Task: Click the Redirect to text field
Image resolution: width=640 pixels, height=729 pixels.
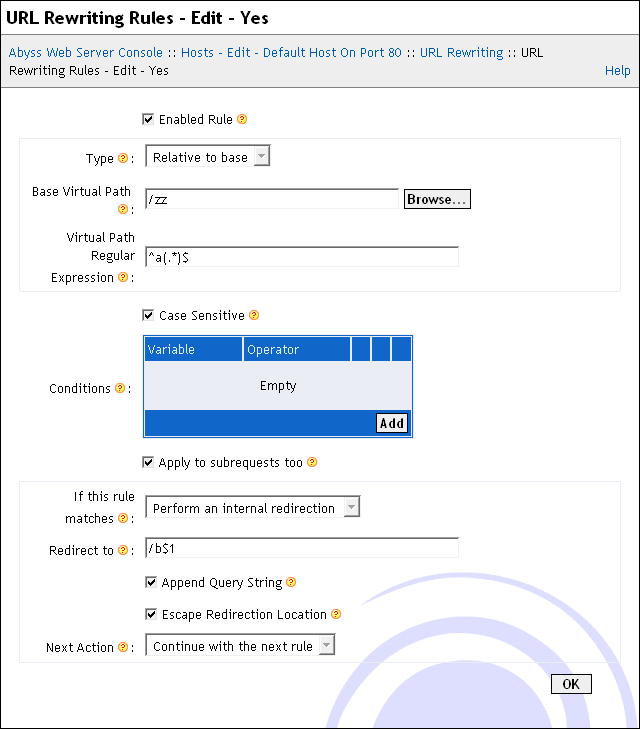Action: click(301, 548)
